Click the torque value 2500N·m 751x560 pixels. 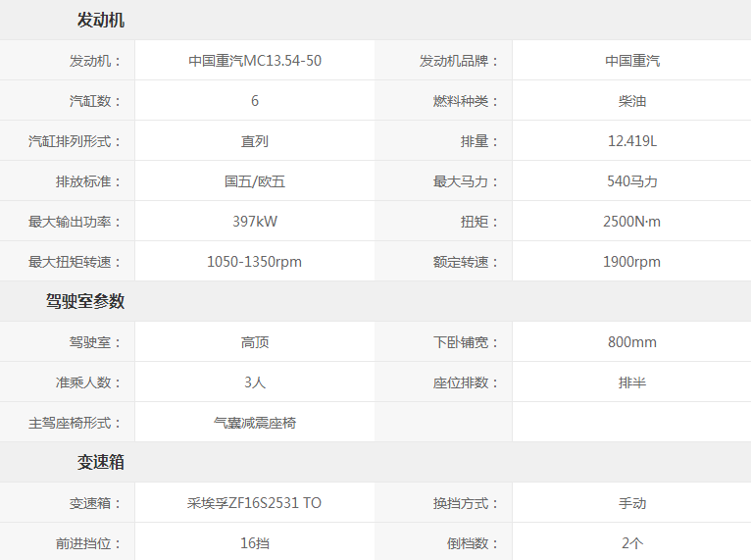coord(632,222)
